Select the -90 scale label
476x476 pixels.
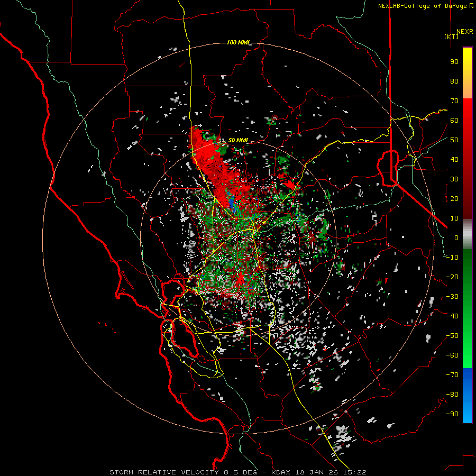452,414
